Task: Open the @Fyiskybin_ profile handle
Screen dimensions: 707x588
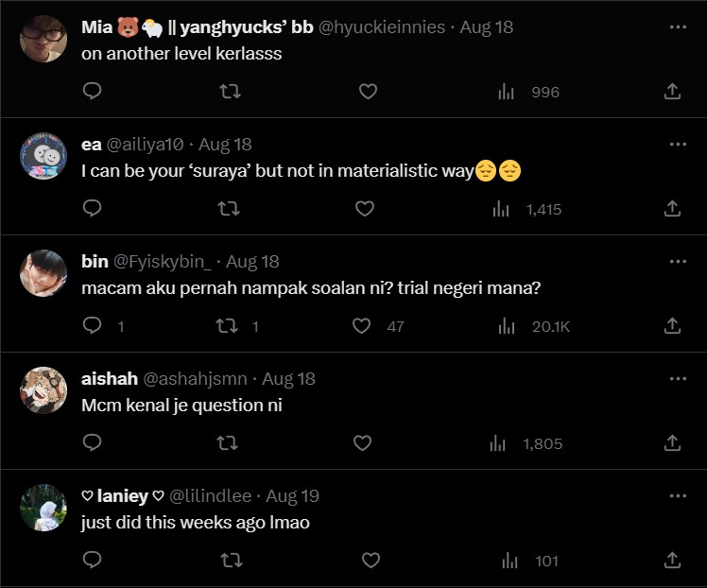Action: pos(165,262)
